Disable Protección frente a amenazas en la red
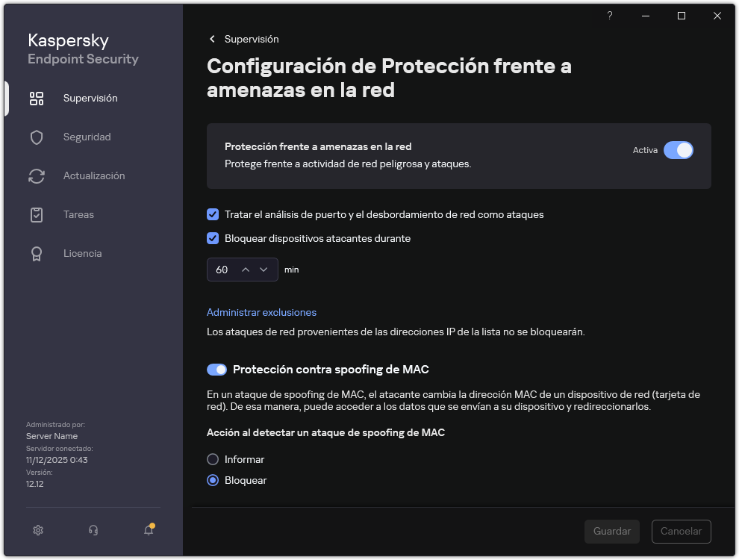Viewport: 739px width, 560px height. coord(679,150)
